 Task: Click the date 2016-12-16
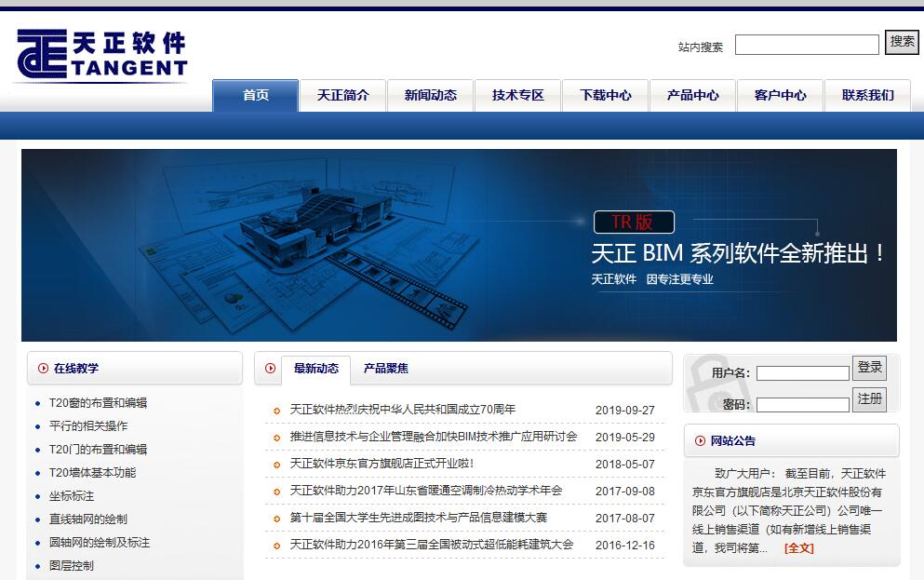click(x=624, y=546)
